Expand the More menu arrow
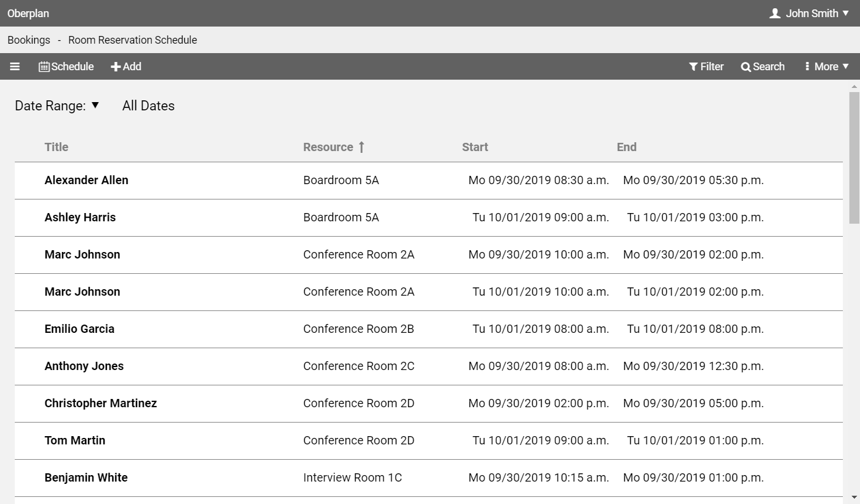This screenshot has height=504, width=860. 846,67
